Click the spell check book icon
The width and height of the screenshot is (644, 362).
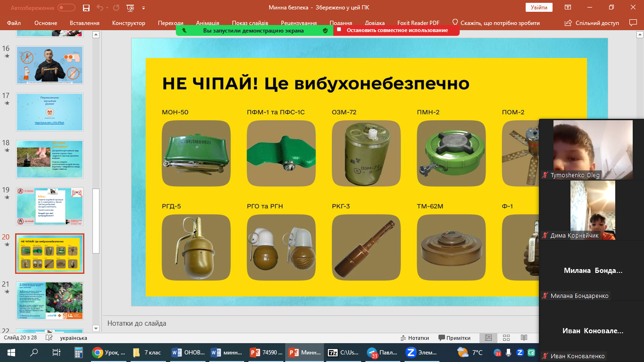click(x=49, y=338)
